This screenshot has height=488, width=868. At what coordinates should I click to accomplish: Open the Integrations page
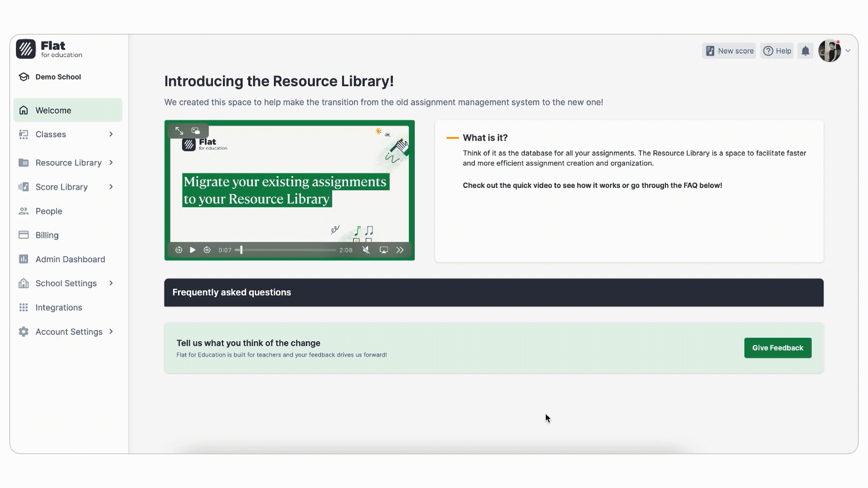[68, 308]
